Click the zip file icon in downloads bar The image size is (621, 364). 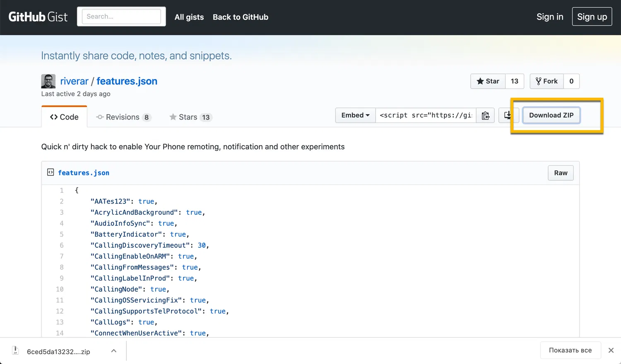click(x=15, y=351)
